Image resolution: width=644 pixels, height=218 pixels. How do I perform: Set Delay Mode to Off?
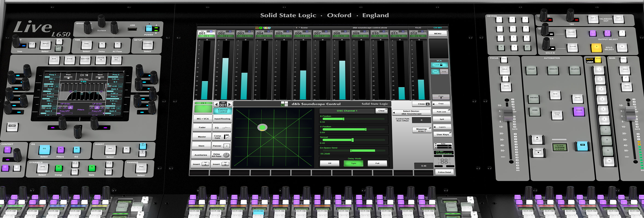329,163
